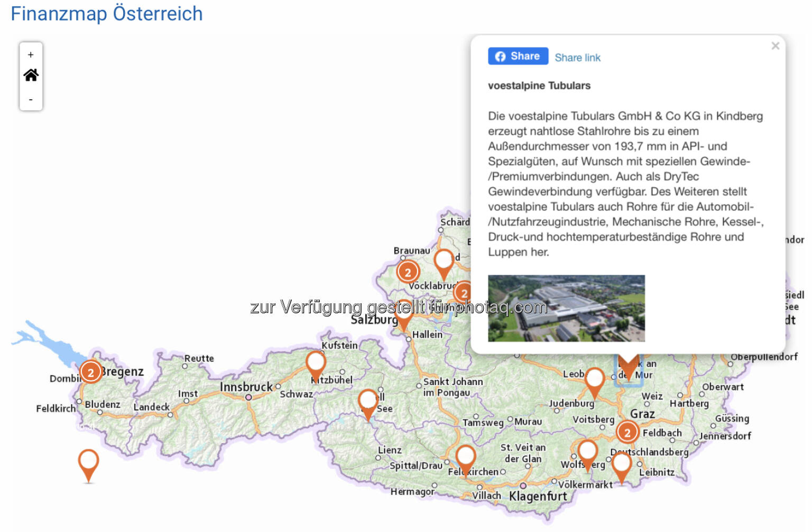
Task: Select the map pin above Vöcklabruck
Action: click(444, 261)
